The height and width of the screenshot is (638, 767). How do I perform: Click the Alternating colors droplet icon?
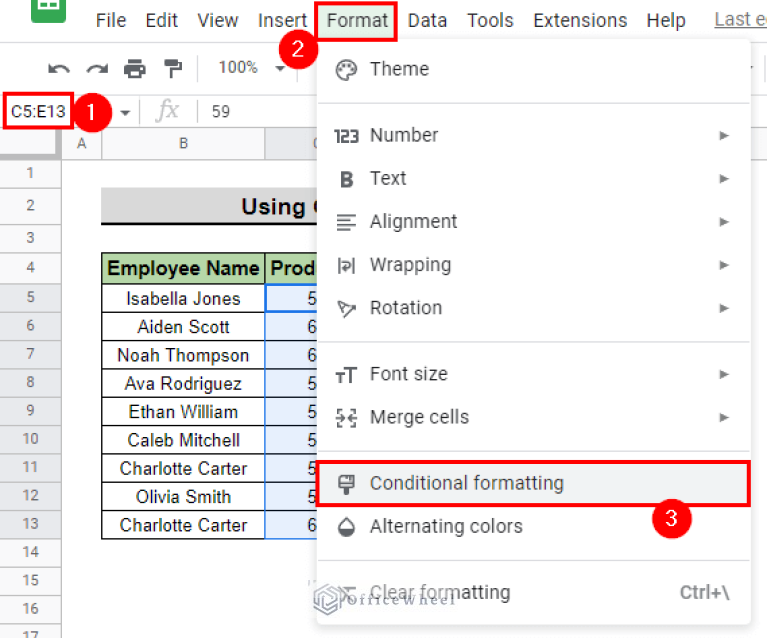click(x=346, y=527)
